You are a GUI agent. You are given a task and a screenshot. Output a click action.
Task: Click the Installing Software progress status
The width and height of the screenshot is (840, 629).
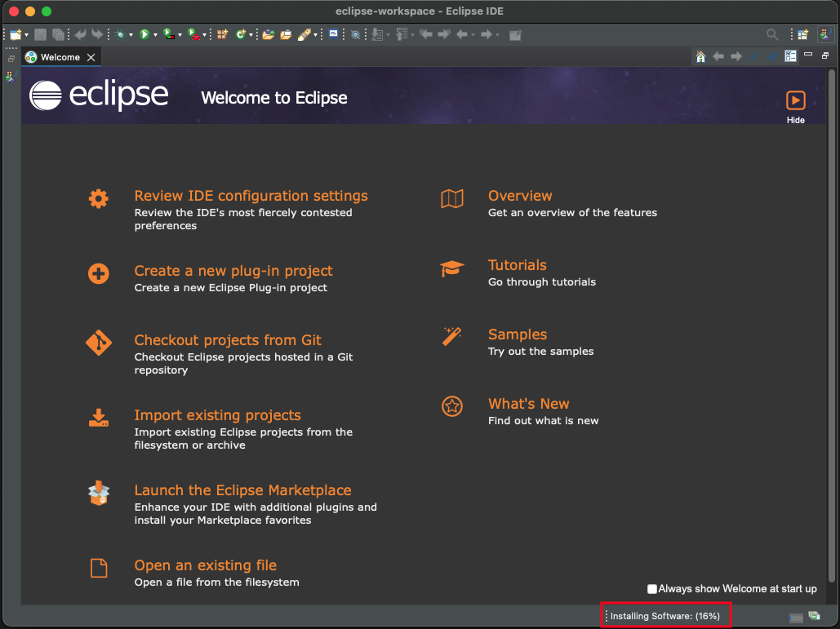pos(664,616)
